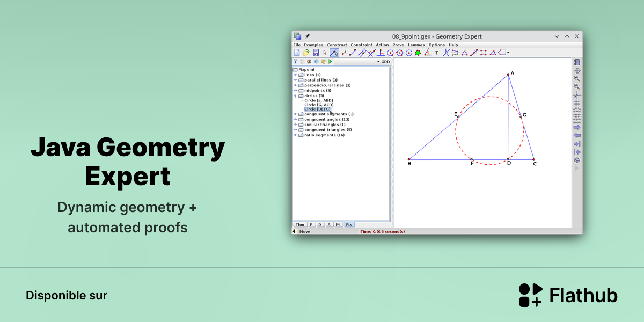
Task: Select the Circle by radius tool
Action: click(x=409, y=53)
